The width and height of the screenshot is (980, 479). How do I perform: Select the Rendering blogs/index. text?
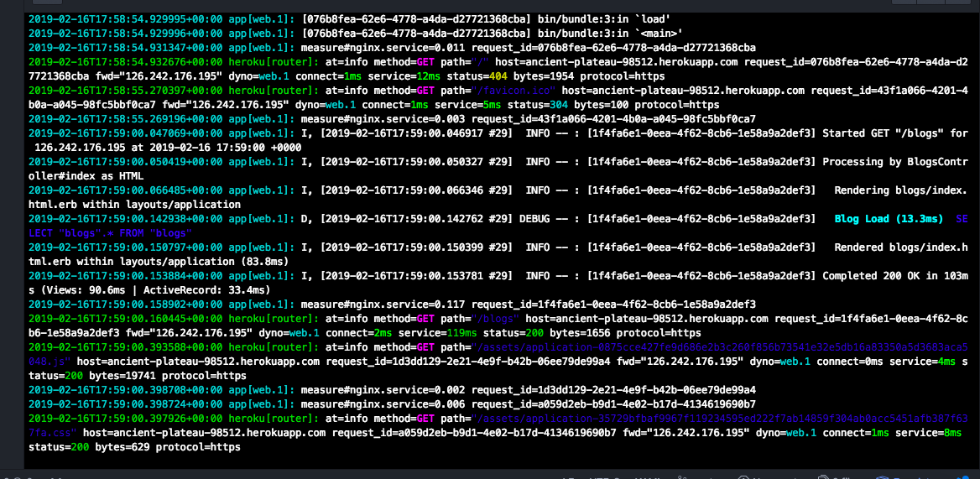tap(900, 192)
